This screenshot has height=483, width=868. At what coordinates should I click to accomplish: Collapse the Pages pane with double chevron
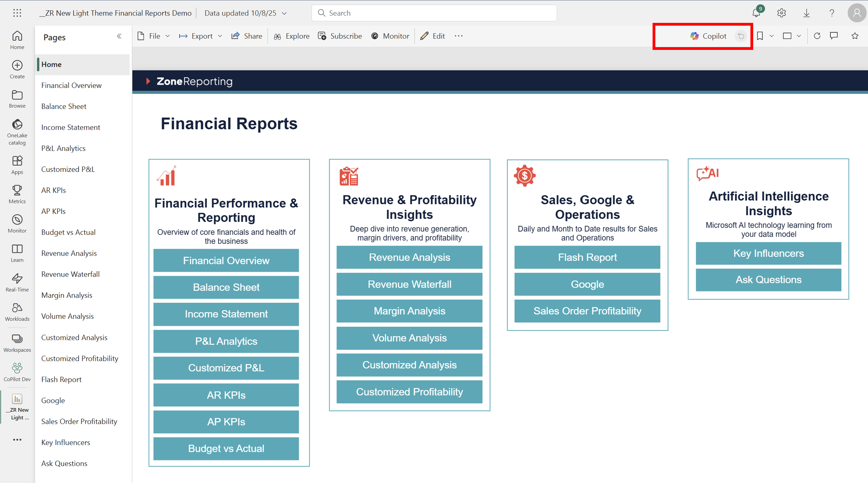[119, 36]
